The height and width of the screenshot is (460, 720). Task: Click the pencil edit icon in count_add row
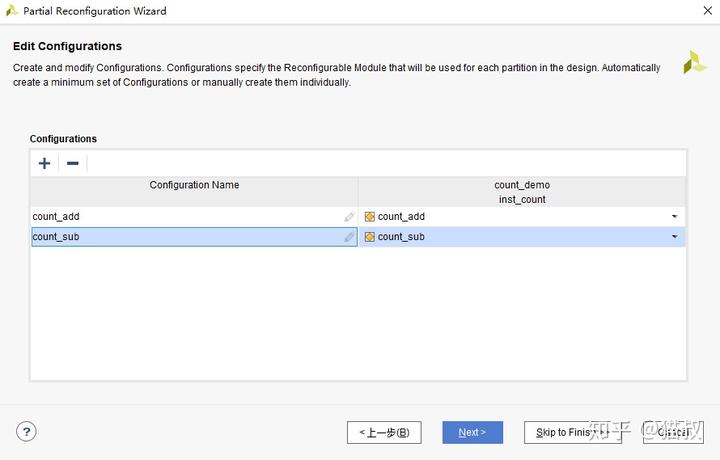(349, 217)
